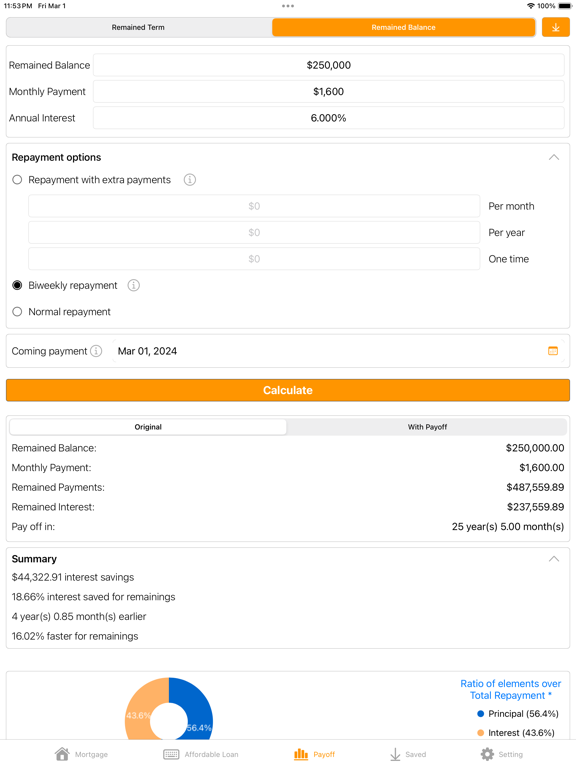Image resolution: width=576 pixels, height=768 pixels.
Task: Edit the Monthly Payment $1,600 field
Action: [329, 92]
